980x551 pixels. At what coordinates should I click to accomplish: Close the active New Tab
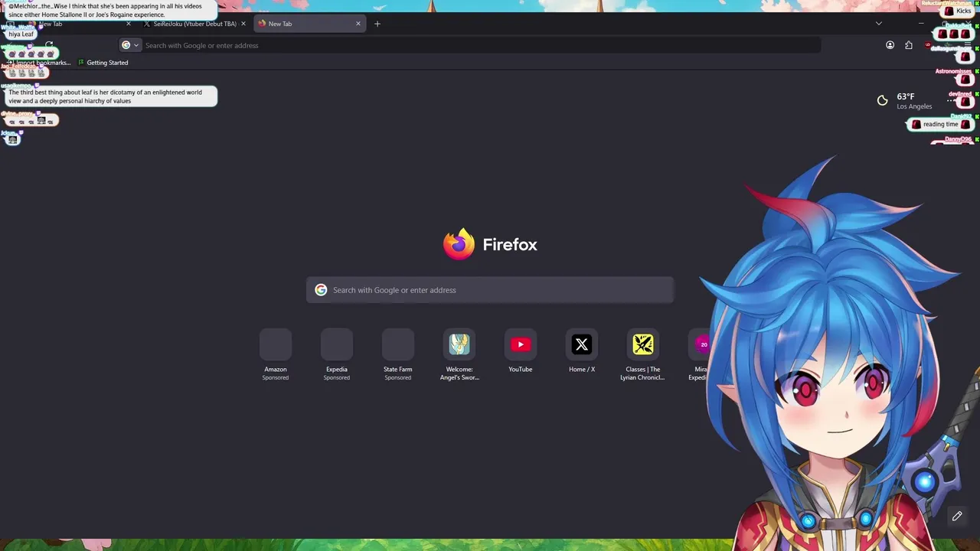[358, 24]
